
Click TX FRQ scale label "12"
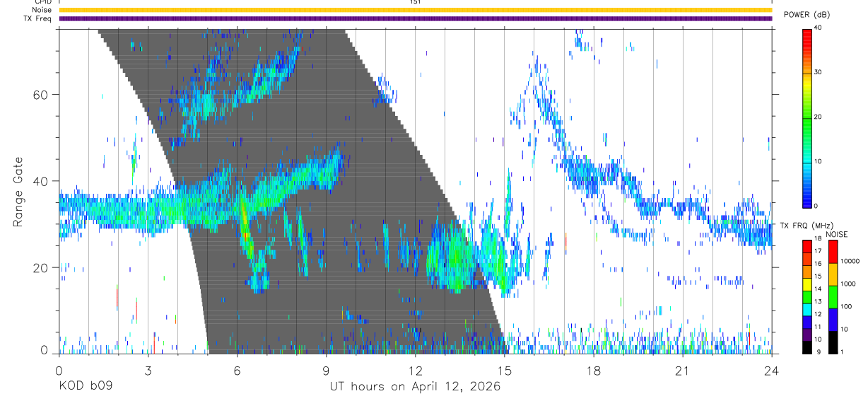coord(817,314)
